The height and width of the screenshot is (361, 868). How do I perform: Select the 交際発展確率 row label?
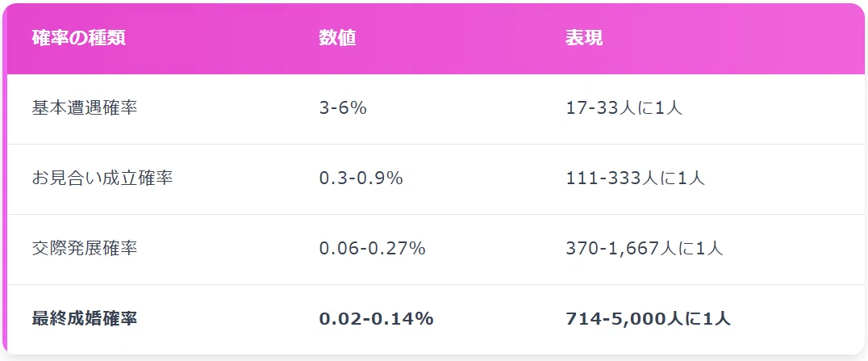pos(85,248)
